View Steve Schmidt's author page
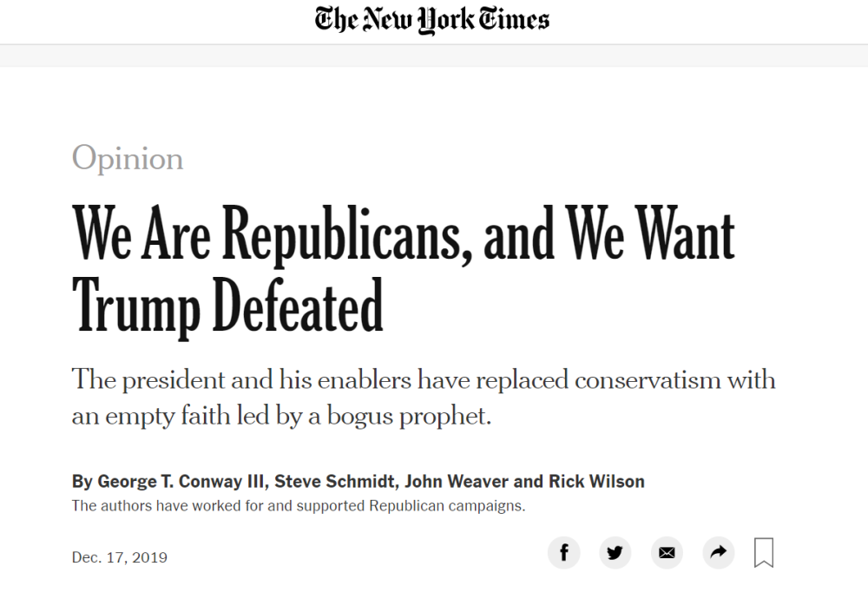The image size is (868, 599). [x=326, y=481]
